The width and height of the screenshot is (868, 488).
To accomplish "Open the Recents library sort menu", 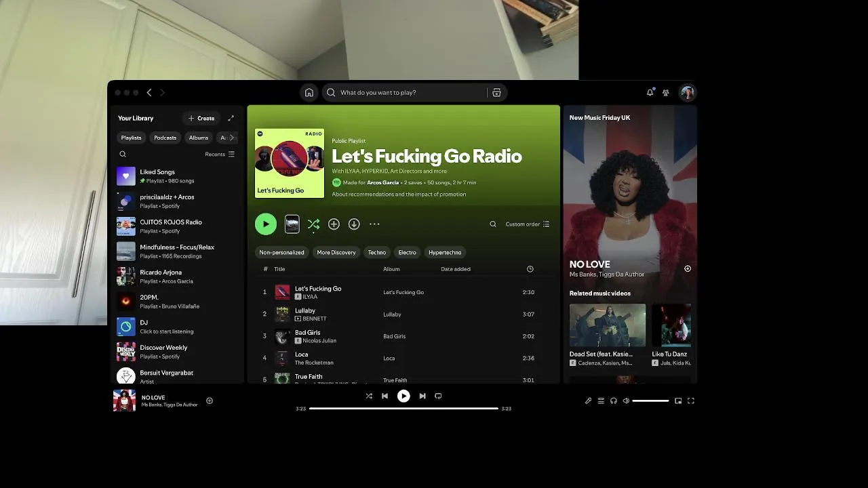I will click(x=220, y=154).
